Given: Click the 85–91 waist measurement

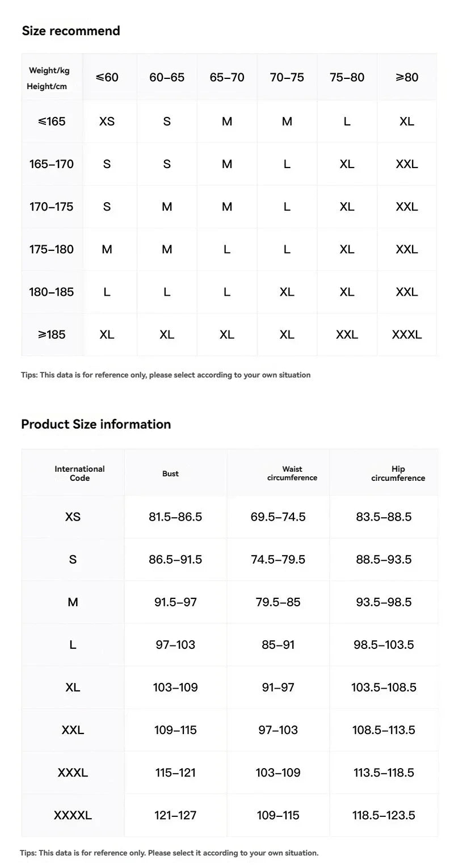Looking at the screenshot, I should [x=278, y=645].
